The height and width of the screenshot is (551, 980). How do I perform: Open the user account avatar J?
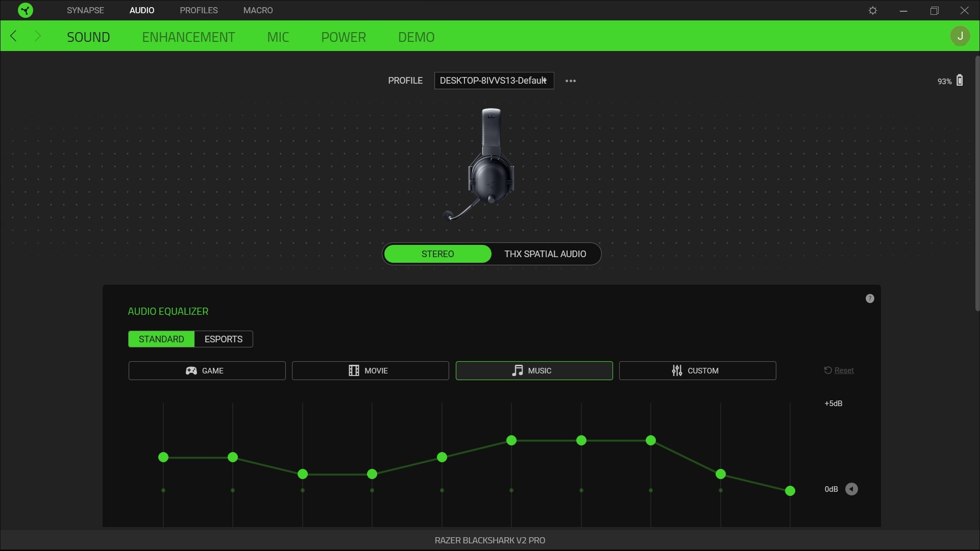[960, 36]
